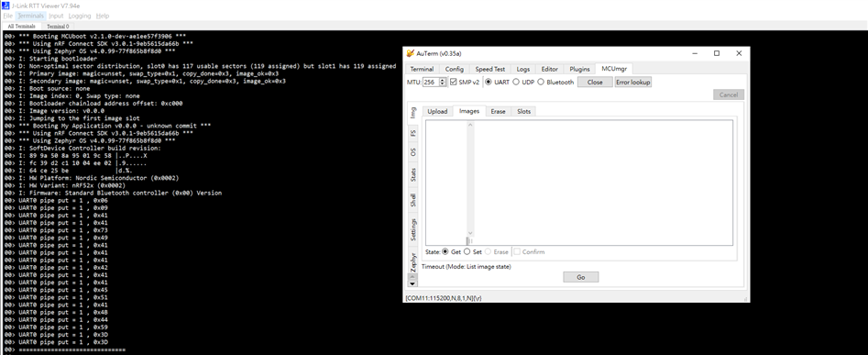Viewport: 868px width, 355px height.
Task: Select the Erase state radio button
Action: pos(488,251)
